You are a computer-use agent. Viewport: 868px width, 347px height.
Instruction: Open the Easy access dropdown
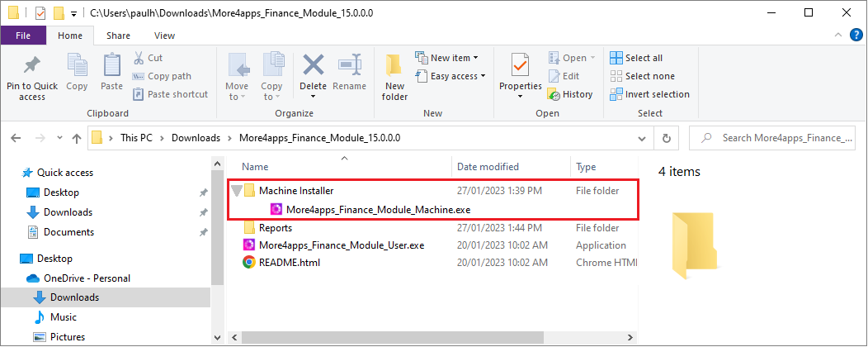pos(450,76)
